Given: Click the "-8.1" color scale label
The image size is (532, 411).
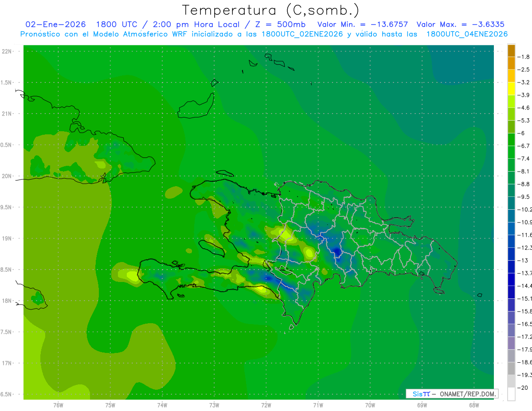Looking at the screenshot, I should (x=524, y=171).
